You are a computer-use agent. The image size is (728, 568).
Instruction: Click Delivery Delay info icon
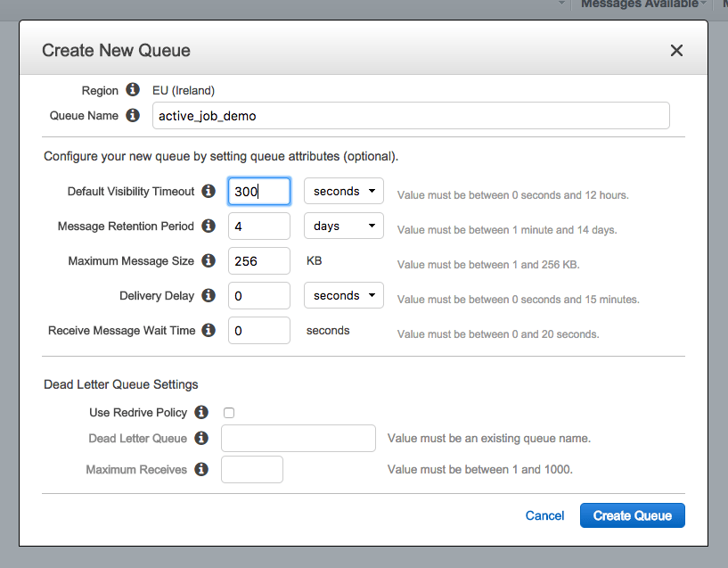pos(209,295)
